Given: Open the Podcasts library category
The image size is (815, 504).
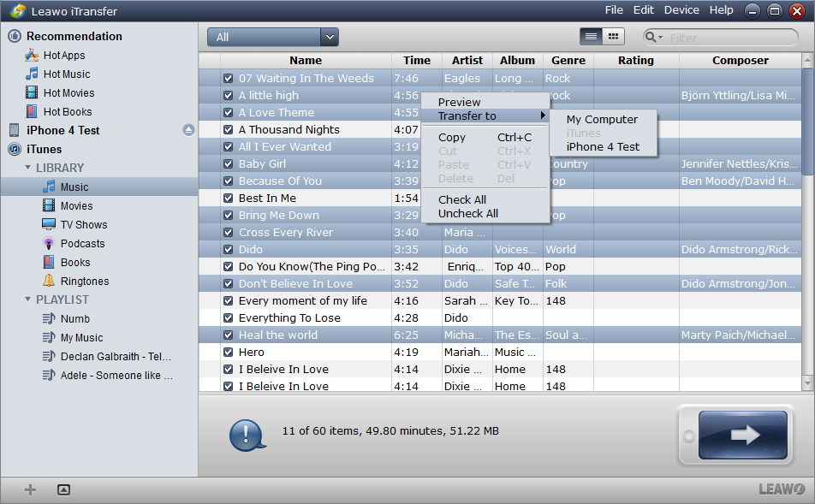Looking at the screenshot, I should pyautogui.click(x=82, y=243).
